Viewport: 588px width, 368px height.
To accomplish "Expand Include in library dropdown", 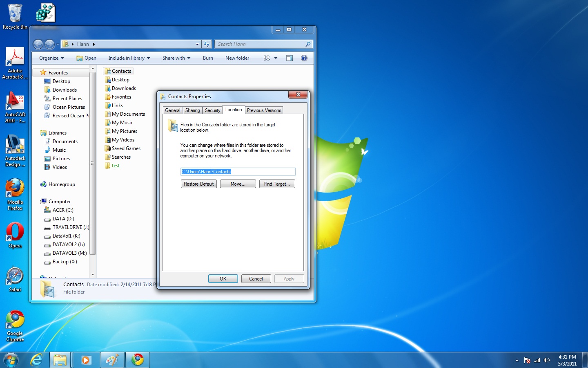I will (x=129, y=58).
